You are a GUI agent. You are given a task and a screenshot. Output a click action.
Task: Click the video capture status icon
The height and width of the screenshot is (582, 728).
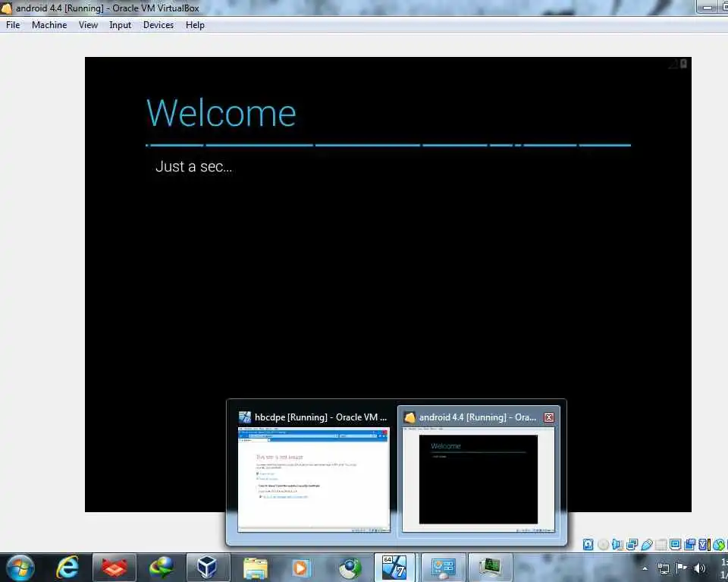690,544
